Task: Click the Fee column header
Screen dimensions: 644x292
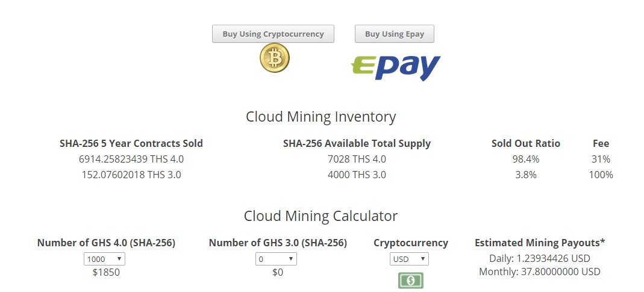Action: [601, 143]
